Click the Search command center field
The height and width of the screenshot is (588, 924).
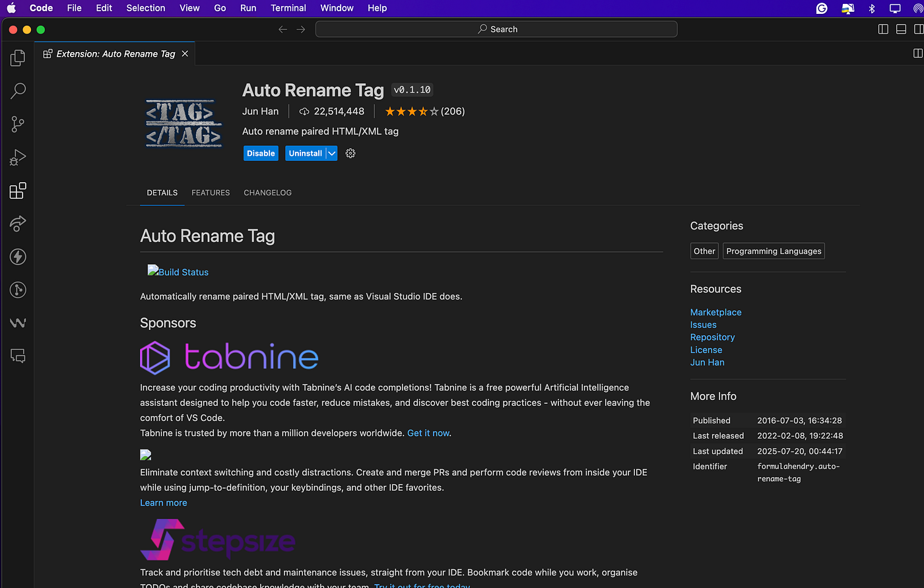coord(496,29)
